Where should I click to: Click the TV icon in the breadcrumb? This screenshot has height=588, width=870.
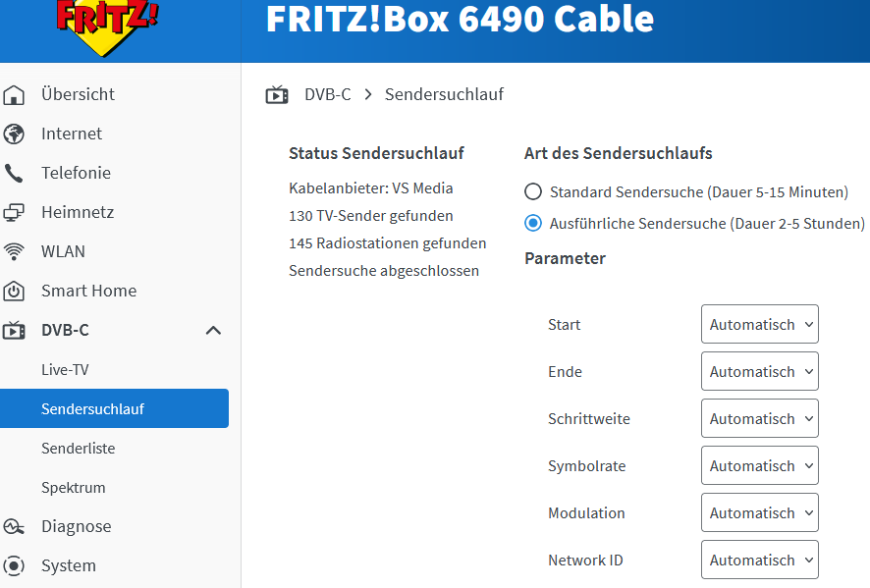(278, 93)
